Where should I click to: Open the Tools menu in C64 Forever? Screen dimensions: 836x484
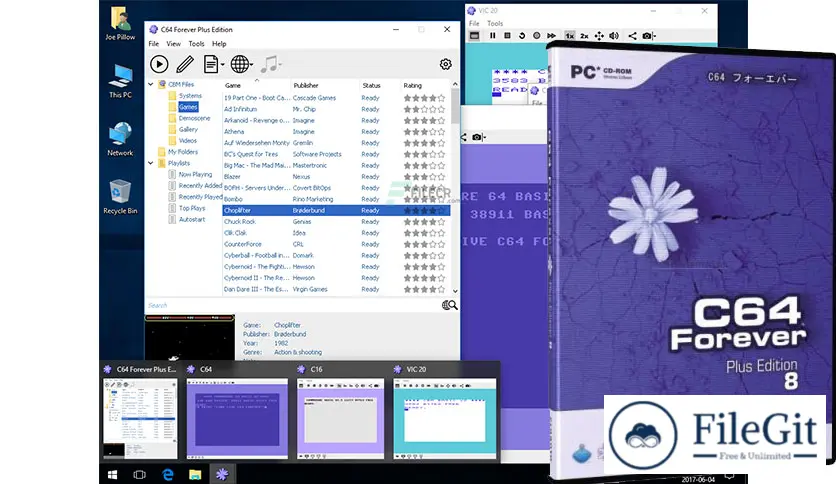pos(196,44)
